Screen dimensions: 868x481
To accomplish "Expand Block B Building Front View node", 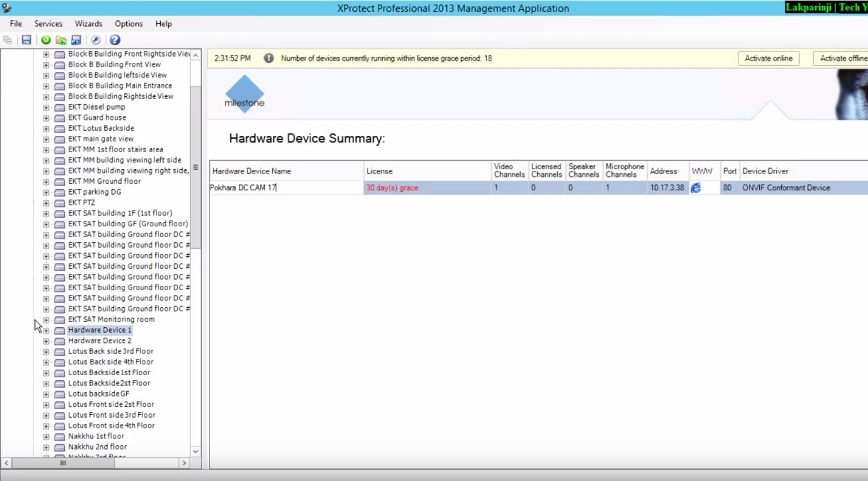I will pyautogui.click(x=46, y=65).
